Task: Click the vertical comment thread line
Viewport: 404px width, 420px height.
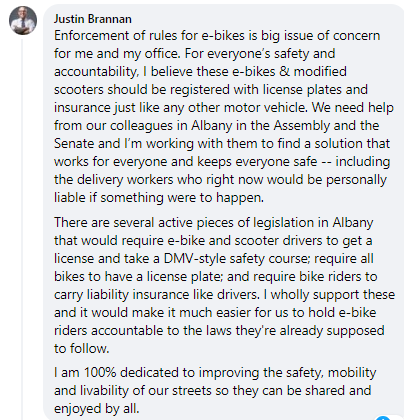Action: pos(22,229)
